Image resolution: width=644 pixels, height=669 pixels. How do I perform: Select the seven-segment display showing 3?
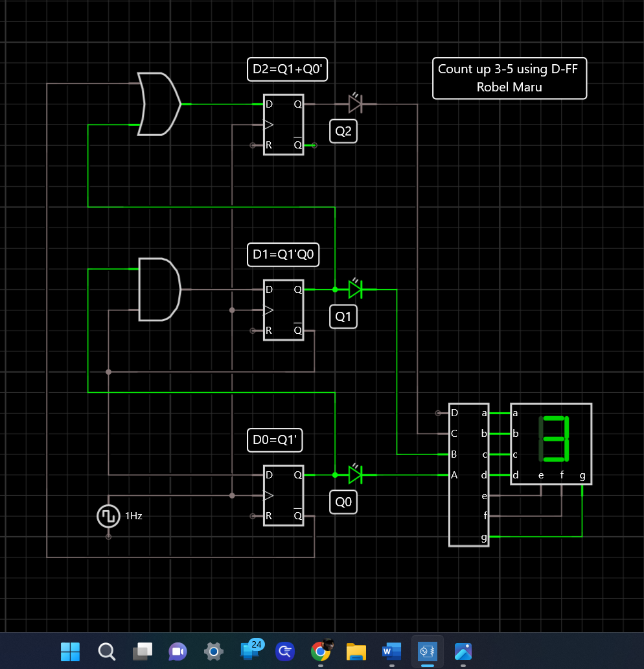click(x=550, y=443)
